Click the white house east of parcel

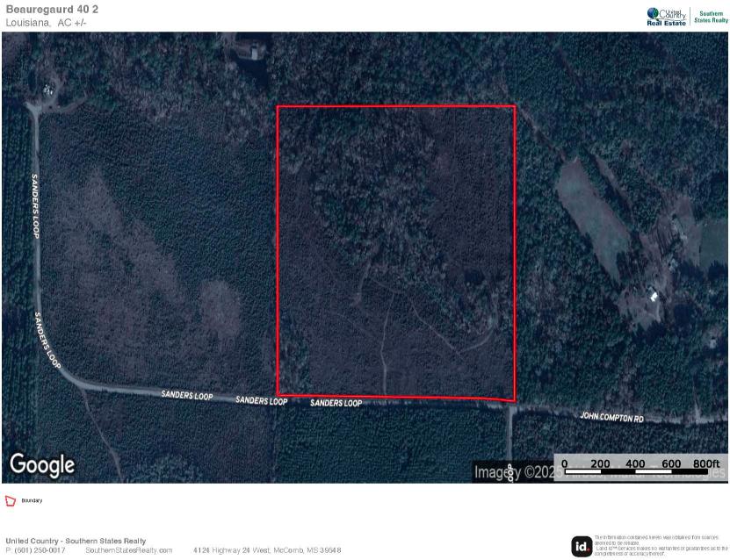coord(654,295)
